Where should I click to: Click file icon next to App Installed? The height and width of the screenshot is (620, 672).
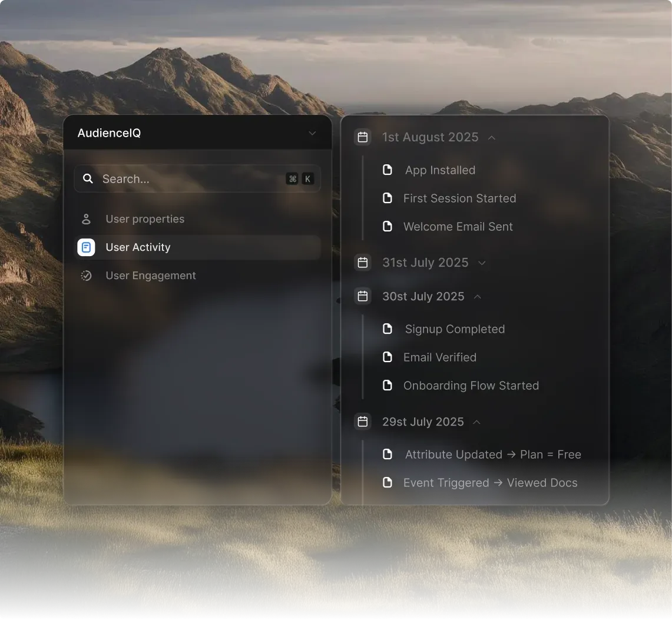point(388,170)
